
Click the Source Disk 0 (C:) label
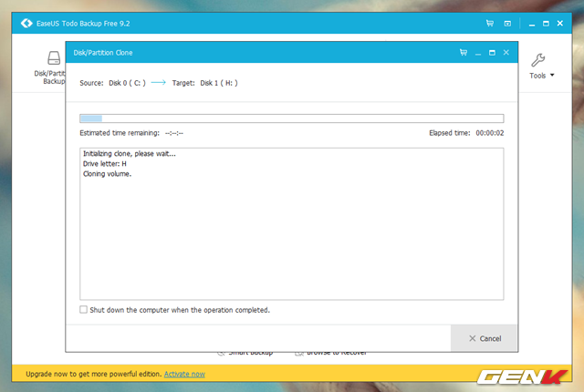tap(127, 83)
